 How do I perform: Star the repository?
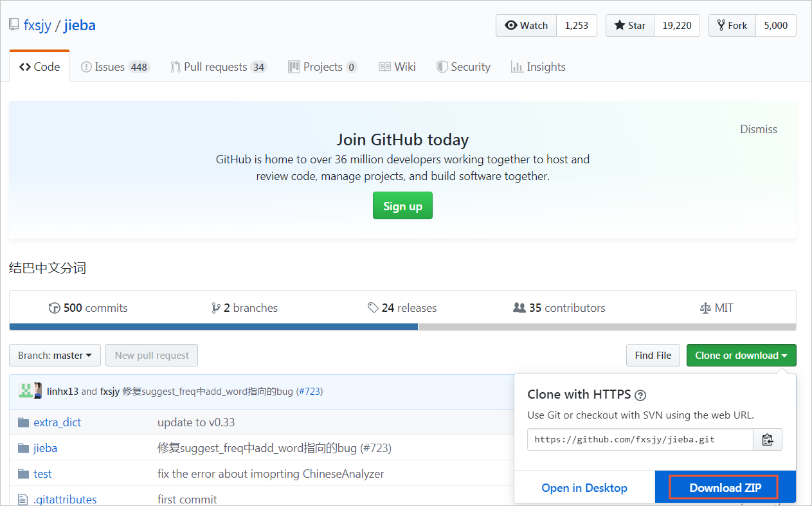coord(630,25)
